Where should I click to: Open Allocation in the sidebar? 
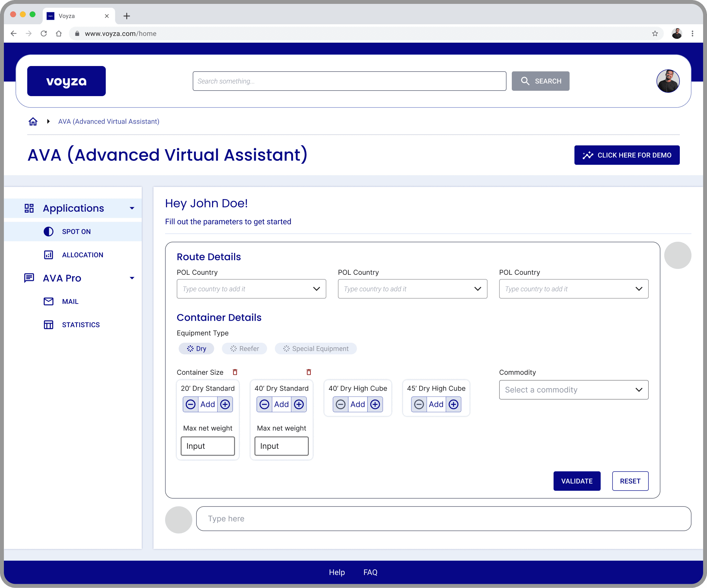pos(73,255)
